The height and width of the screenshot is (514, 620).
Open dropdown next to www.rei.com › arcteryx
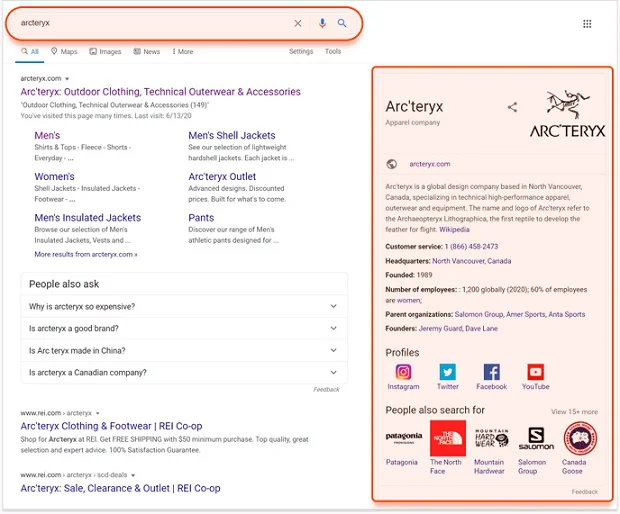[x=98, y=413]
